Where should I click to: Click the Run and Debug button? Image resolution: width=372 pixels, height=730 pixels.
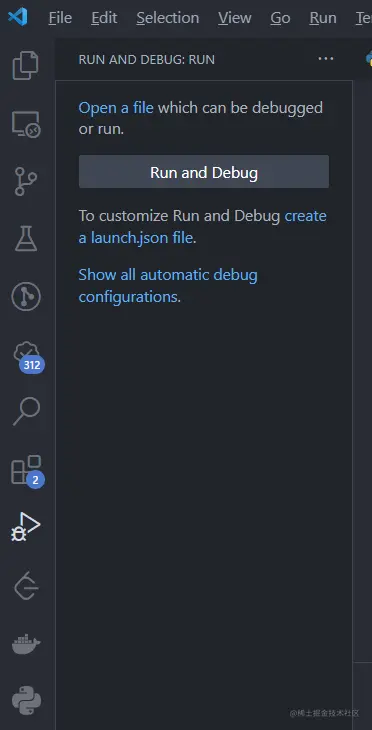click(x=203, y=172)
